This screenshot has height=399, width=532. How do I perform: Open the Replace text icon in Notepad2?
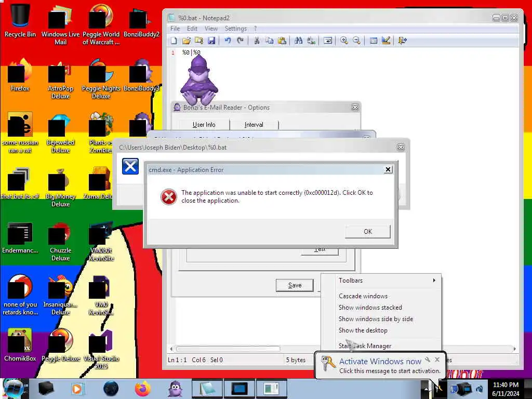tap(311, 41)
